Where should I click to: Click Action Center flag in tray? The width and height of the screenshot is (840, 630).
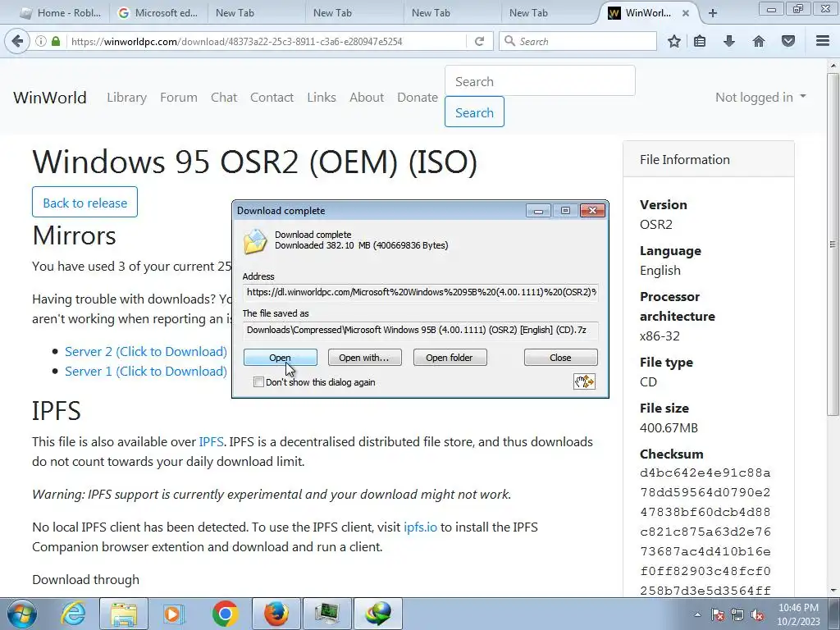pyautogui.click(x=718, y=614)
